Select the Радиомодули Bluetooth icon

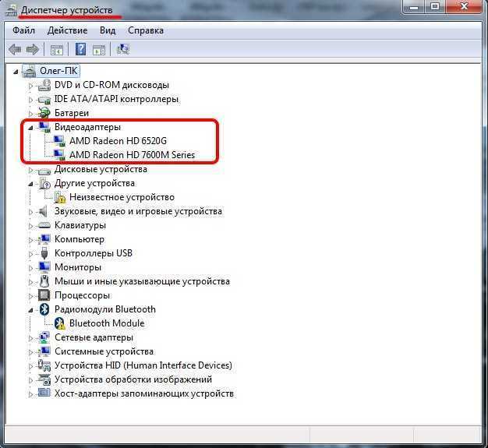coord(44,309)
